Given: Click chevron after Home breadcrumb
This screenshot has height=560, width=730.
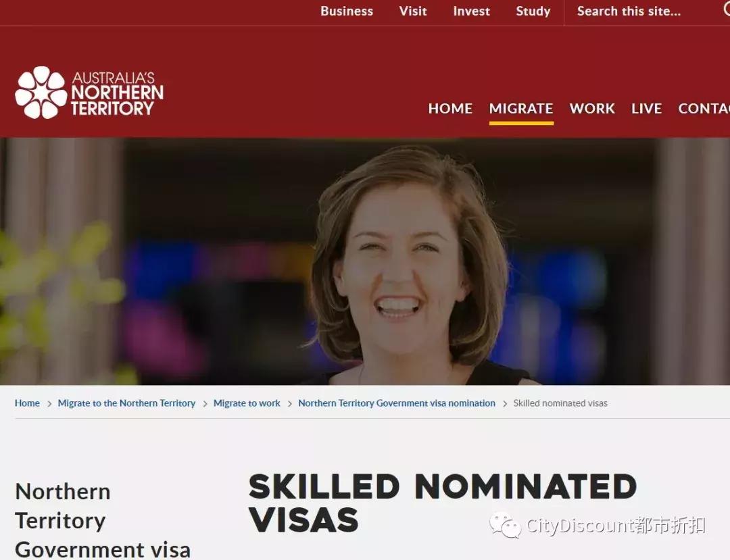Looking at the screenshot, I should point(49,404).
